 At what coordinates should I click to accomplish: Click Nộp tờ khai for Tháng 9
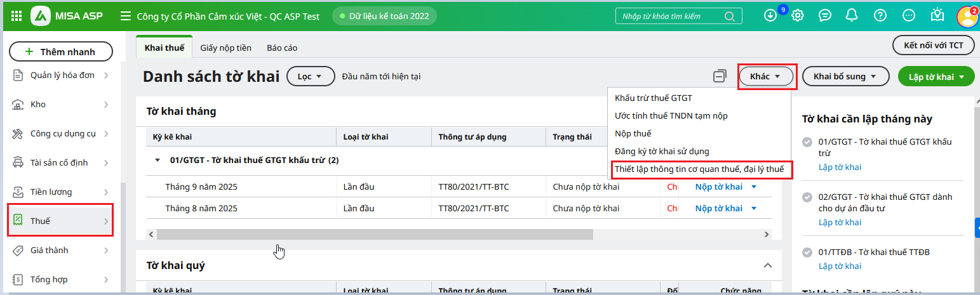pos(718,187)
